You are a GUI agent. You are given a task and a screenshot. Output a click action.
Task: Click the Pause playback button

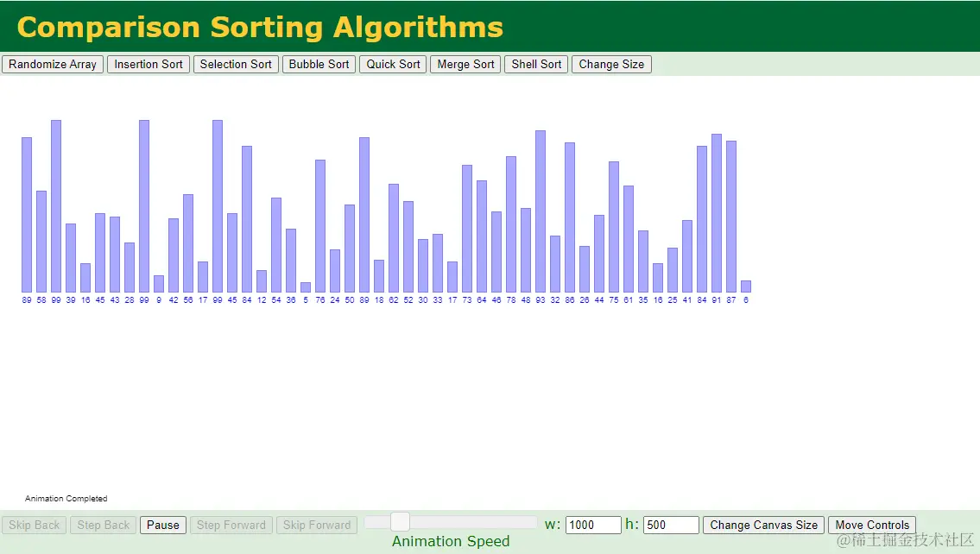pyautogui.click(x=163, y=525)
